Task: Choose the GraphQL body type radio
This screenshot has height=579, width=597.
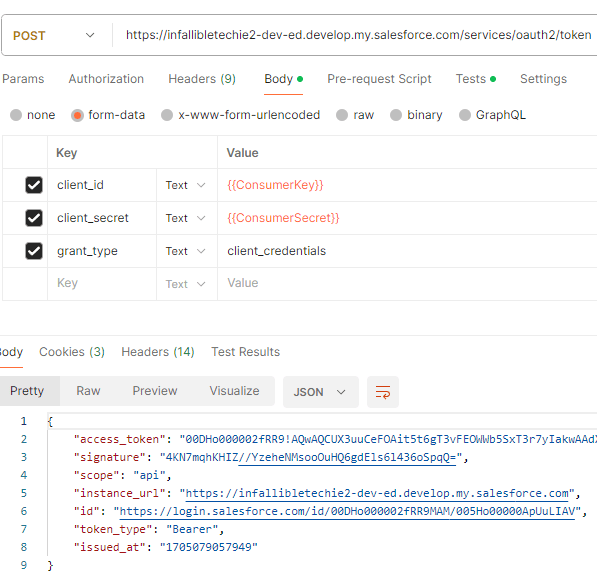Action: [465, 115]
